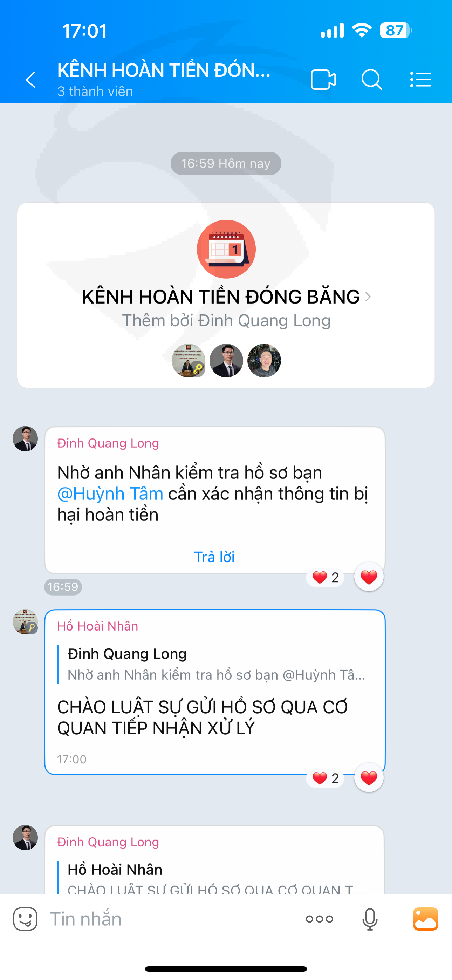Tap 'Trả lời' to reply

coord(214,557)
